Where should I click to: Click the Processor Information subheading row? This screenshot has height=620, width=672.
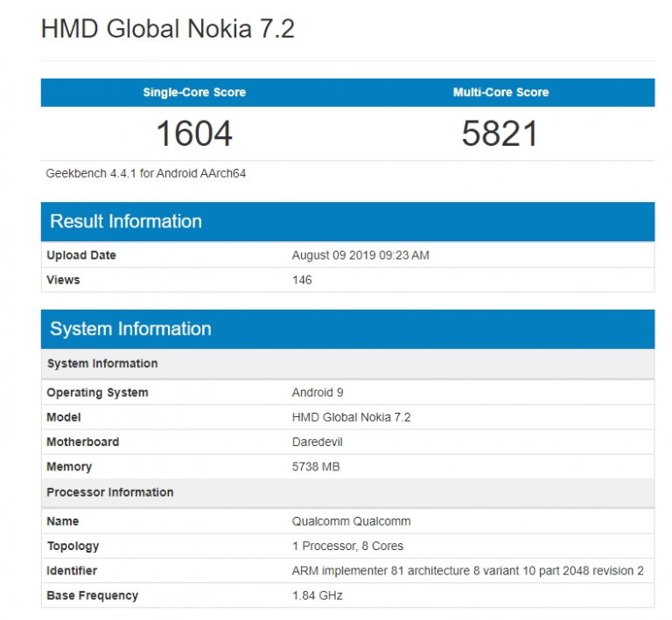click(x=110, y=492)
